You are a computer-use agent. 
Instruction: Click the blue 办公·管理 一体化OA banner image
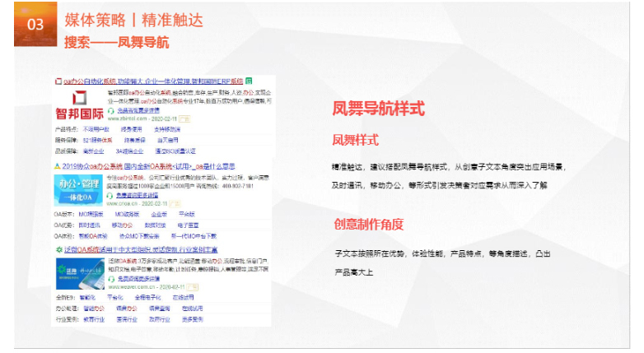(79, 189)
